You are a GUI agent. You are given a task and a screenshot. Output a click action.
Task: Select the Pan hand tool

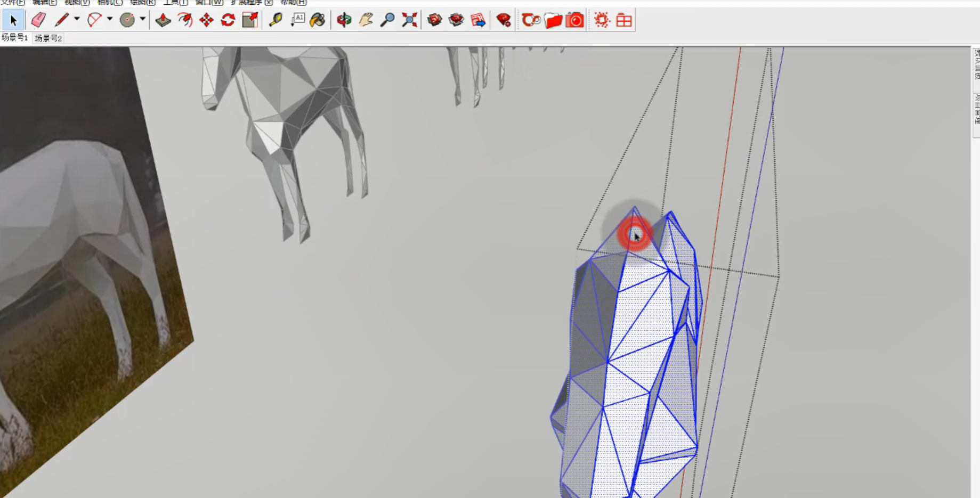(x=366, y=20)
